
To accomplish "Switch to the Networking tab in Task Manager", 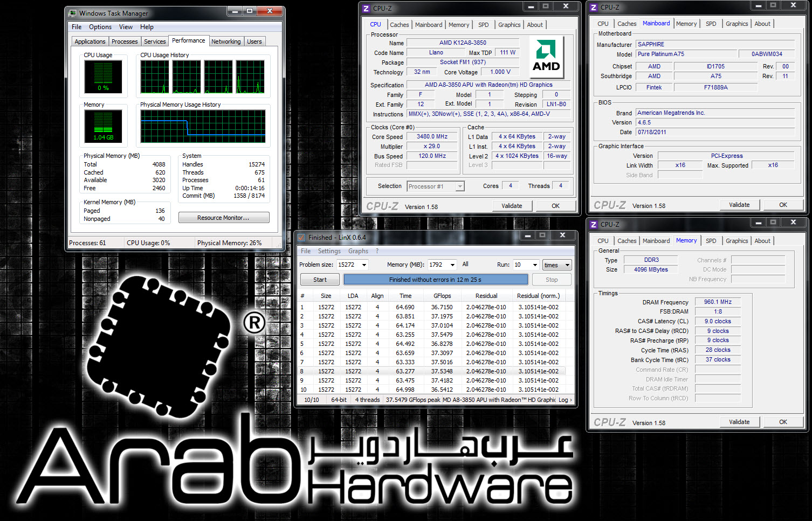I will click(x=226, y=41).
